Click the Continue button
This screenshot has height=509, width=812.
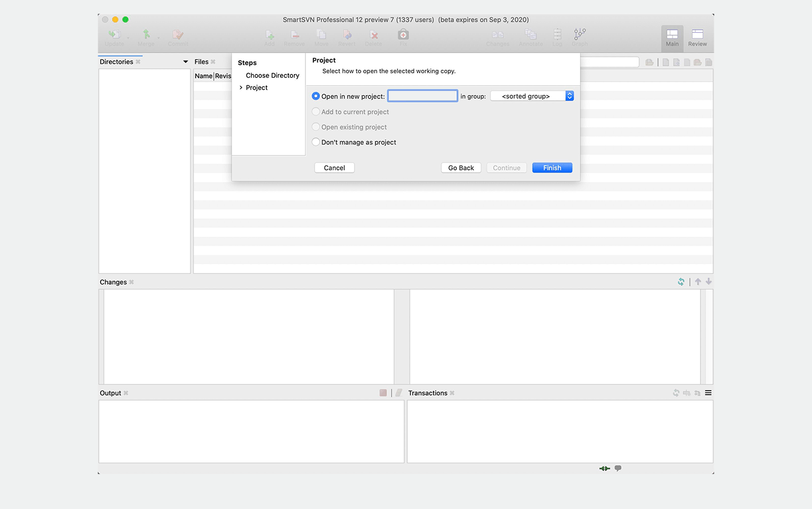[507, 168]
